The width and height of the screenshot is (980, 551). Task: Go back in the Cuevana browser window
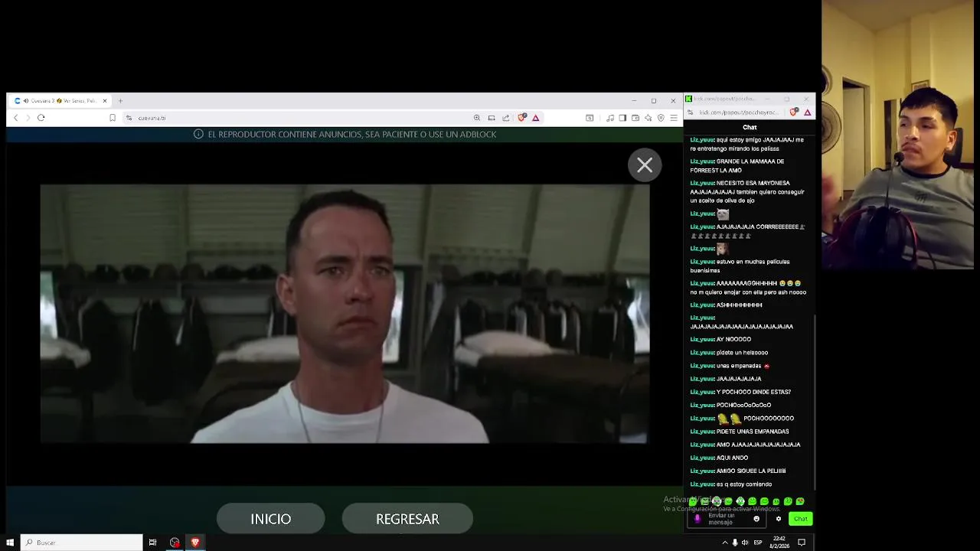(x=15, y=118)
